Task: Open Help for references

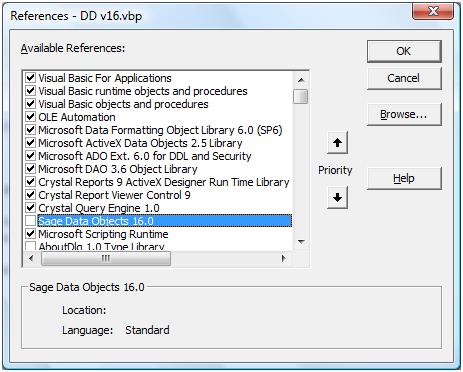Action: (404, 179)
